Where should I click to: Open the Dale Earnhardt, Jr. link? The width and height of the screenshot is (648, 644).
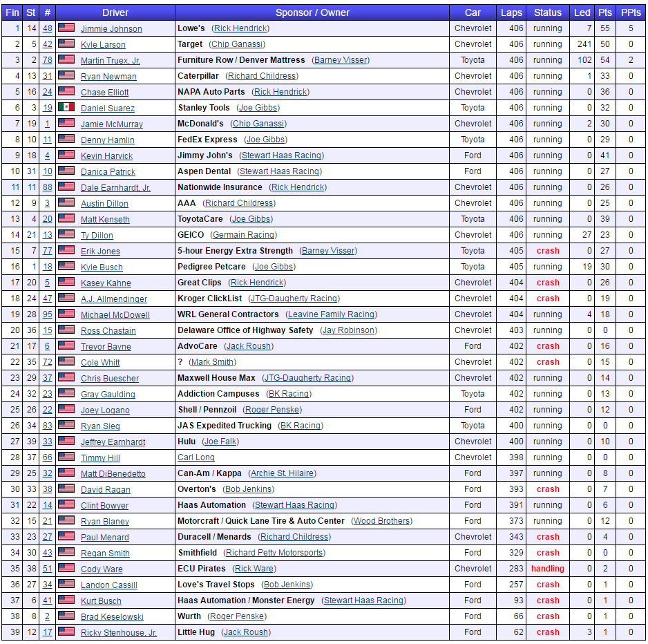[115, 188]
